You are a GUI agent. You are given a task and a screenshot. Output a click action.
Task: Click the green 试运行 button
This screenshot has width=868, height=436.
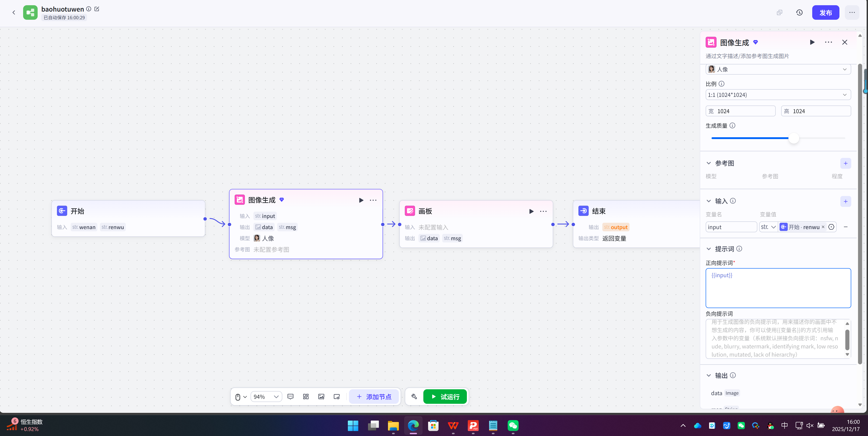coord(445,397)
